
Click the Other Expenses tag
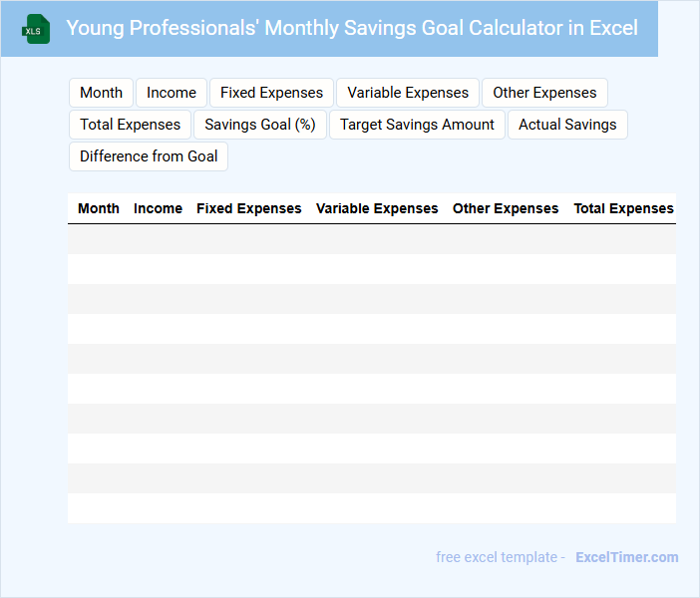pyautogui.click(x=544, y=93)
